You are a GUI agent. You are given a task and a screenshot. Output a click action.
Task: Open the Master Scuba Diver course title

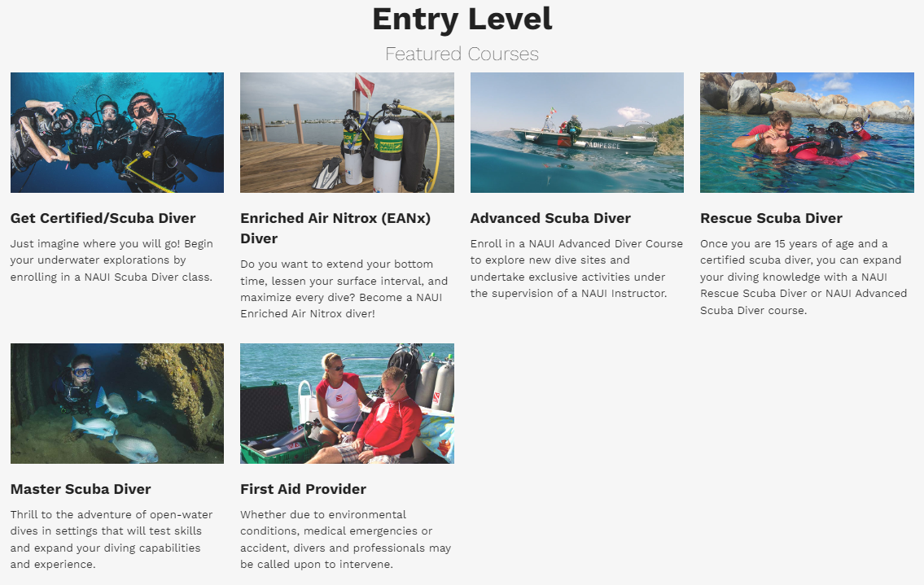coord(81,490)
